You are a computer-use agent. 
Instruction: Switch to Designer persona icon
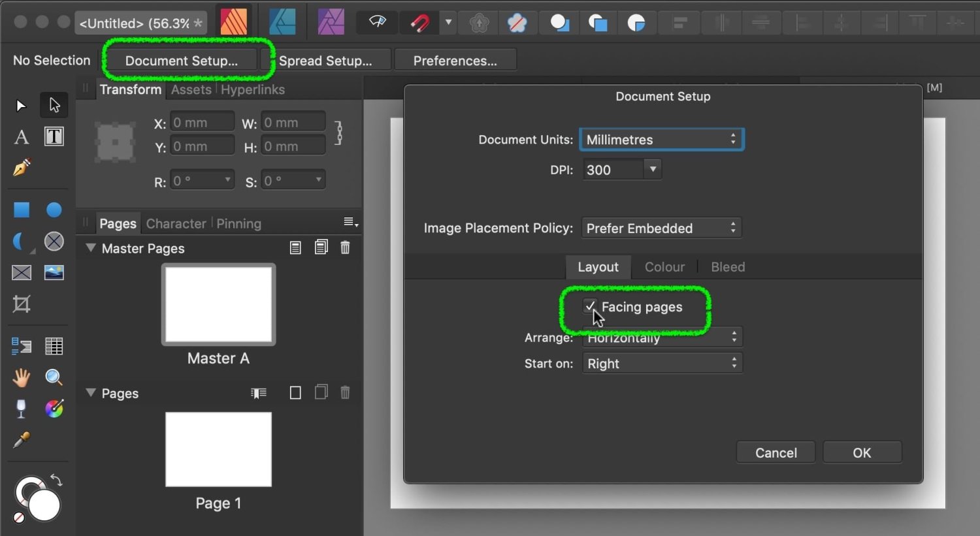pos(283,22)
